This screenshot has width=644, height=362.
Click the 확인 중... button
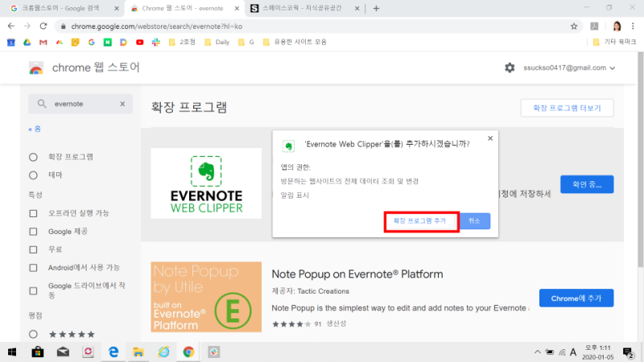coord(587,185)
